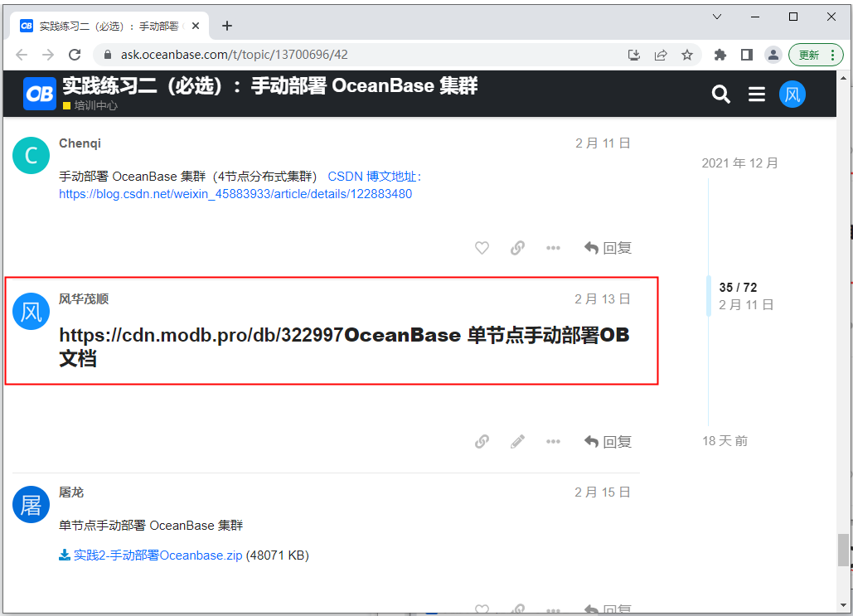Open Chenqi username profile

(80, 143)
